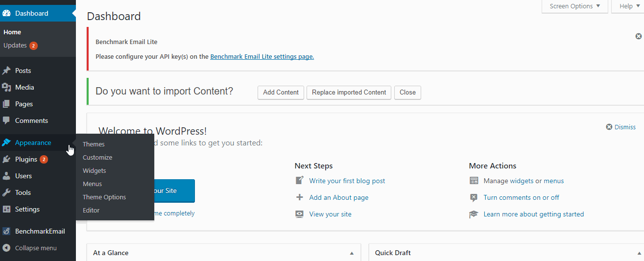
Task: Click the Plugins plug icon
Action: pyautogui.click(x=6, y=159)
